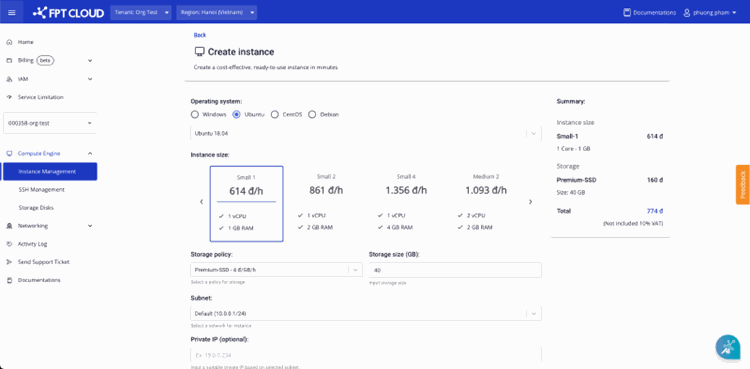Click the 1.356 đ/h price text

(406, 190)
